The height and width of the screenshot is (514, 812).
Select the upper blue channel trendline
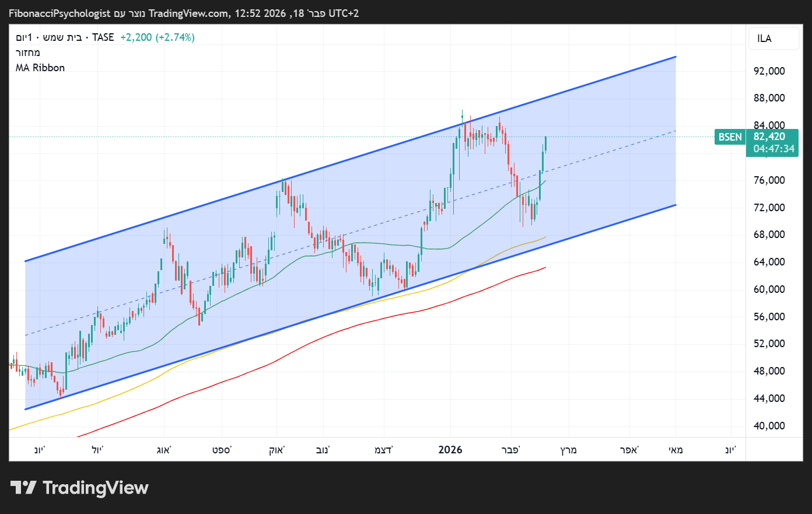point(350,159)
